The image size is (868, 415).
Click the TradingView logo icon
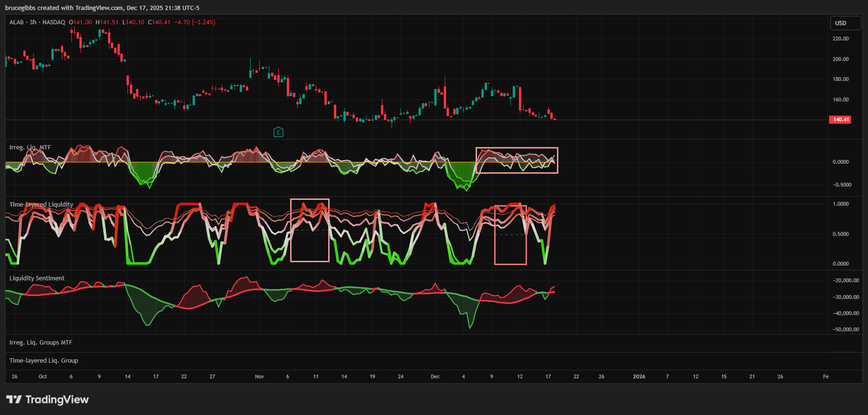[14, 399]
